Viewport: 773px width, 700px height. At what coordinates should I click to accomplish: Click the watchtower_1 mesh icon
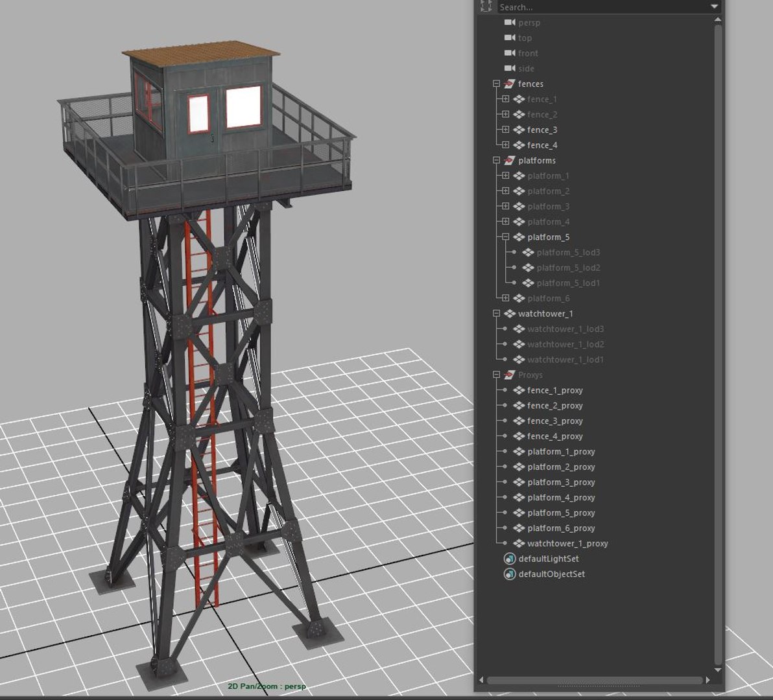click(509, 313)
